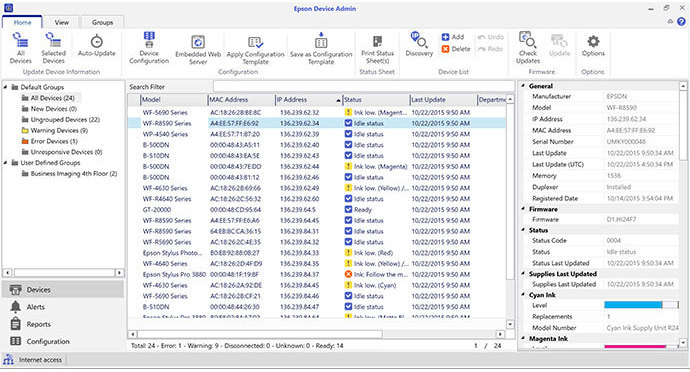Collapse User Defined Groups tree node
The image size is (690, 372).
[x=6, y=162]
